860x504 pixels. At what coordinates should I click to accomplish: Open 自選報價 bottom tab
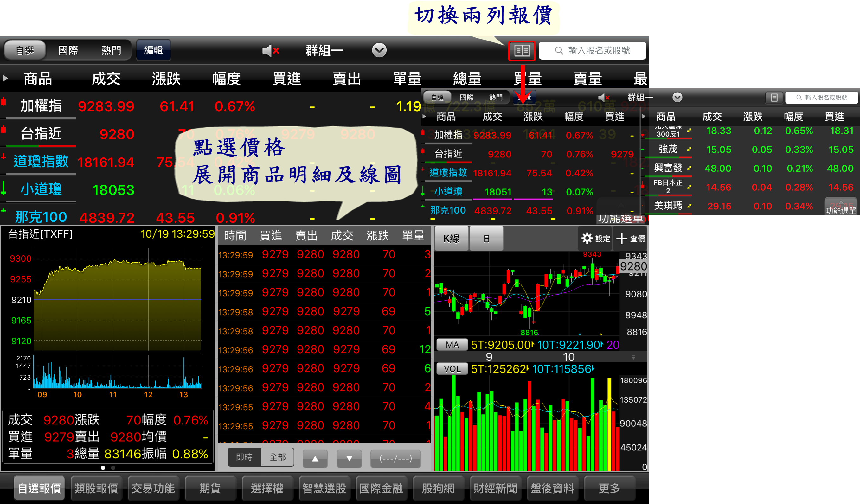pos(40,489)
